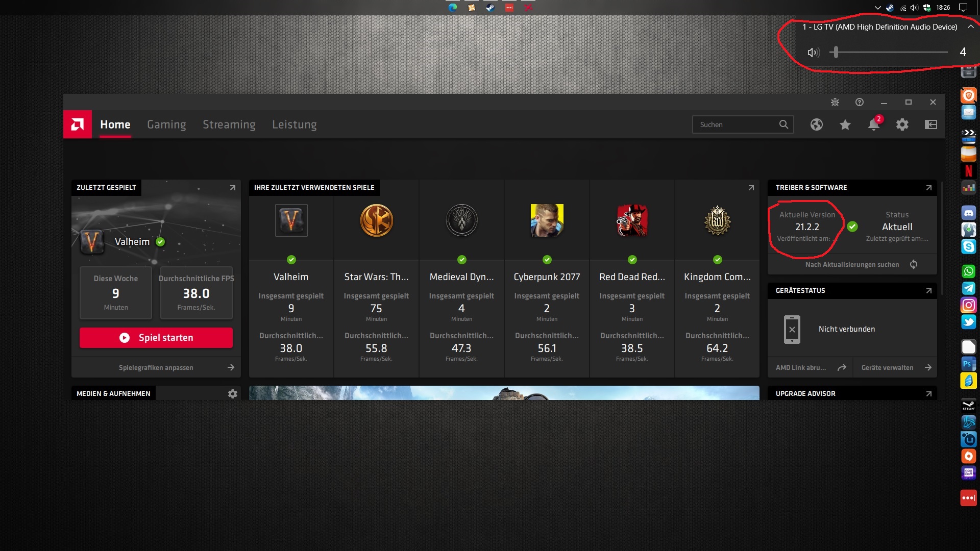Click the Suchen search field
Image resolution: width=980 pixels, height=551 pixels.
click(743, 124)
